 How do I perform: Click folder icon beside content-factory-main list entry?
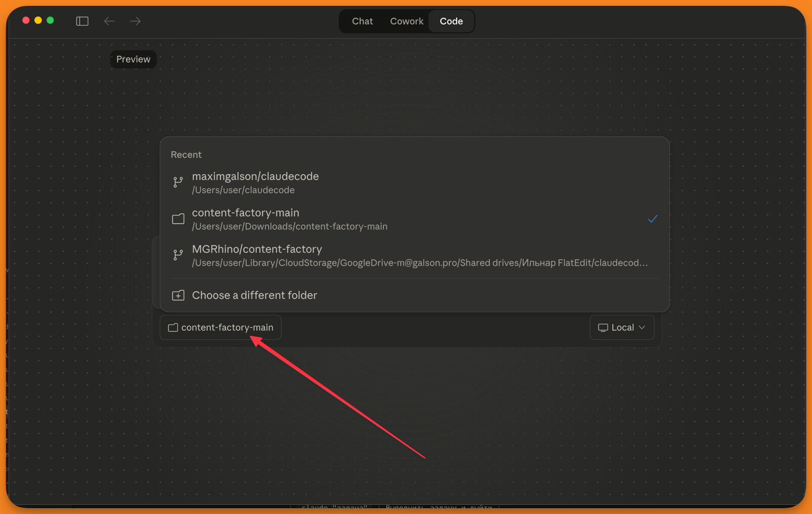coord(178,219)
